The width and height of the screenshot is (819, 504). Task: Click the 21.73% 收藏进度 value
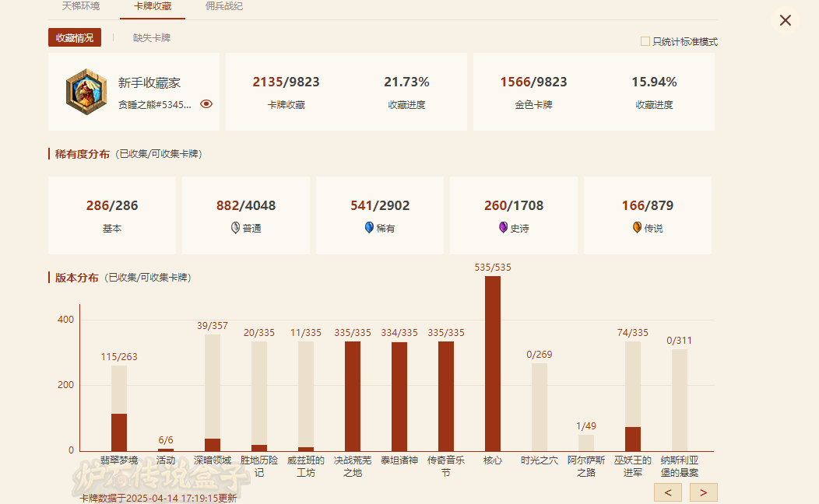406,82
